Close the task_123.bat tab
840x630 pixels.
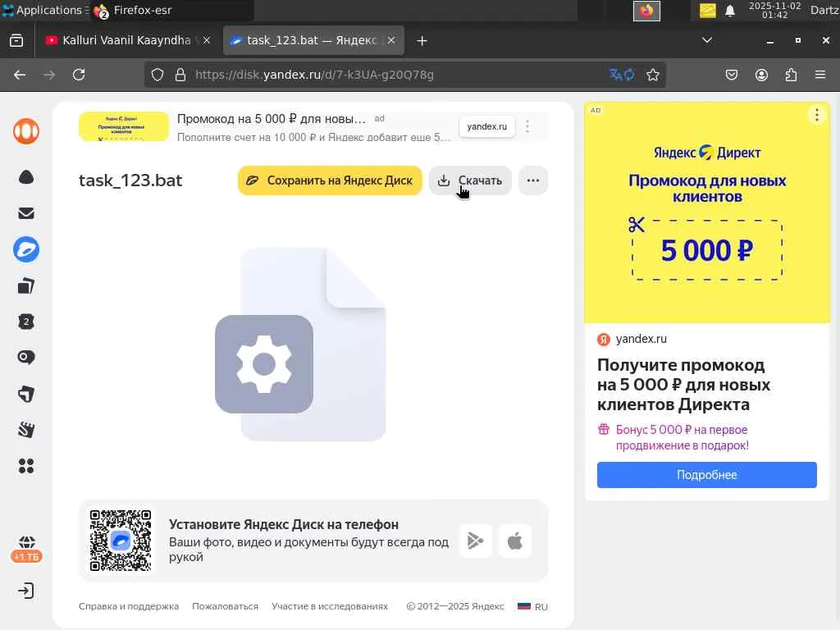coord(391,40)
